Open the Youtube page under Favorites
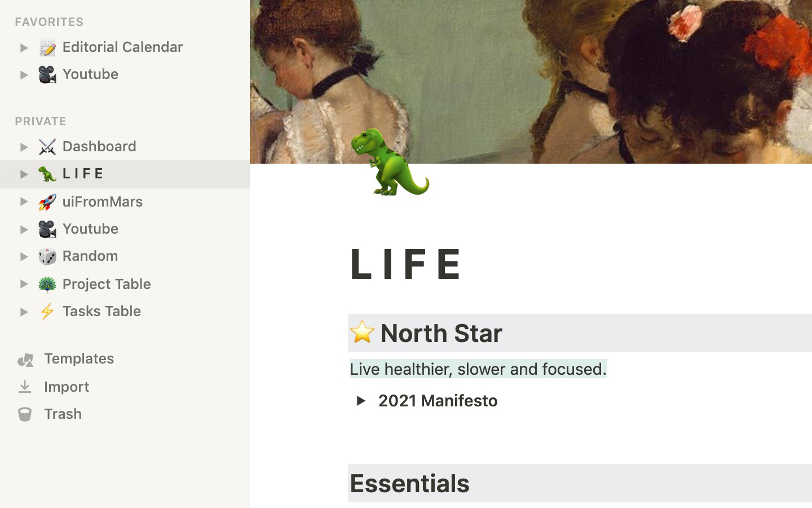Screen dimensions: 812x508 [x=90, y=75]
